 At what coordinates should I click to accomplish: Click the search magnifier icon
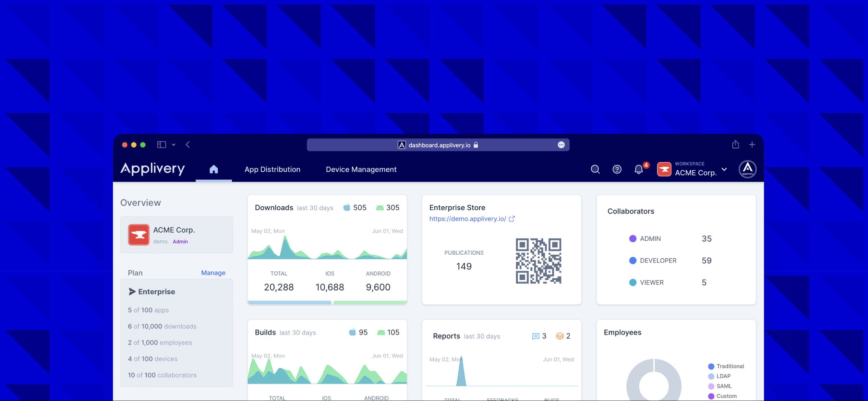click(595, 169)
